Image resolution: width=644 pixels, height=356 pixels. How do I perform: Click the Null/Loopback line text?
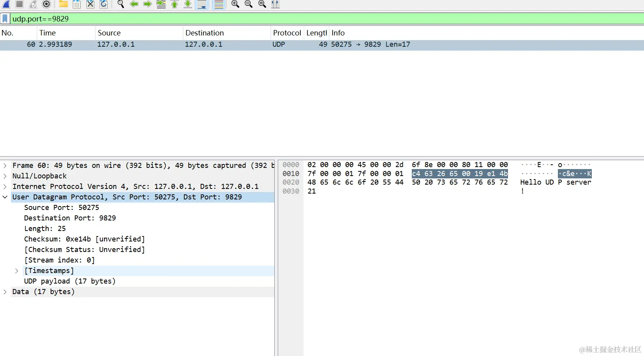39,176
